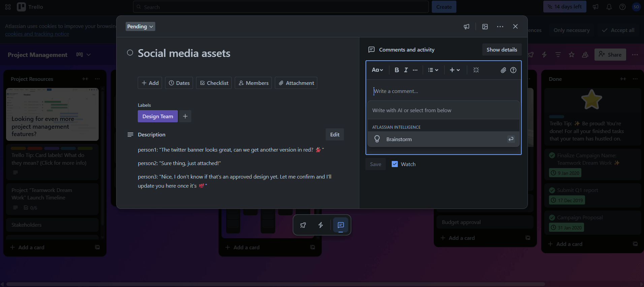Collapse the Project Resources list
The image size is (644, 287).
[x=85, y=79]
